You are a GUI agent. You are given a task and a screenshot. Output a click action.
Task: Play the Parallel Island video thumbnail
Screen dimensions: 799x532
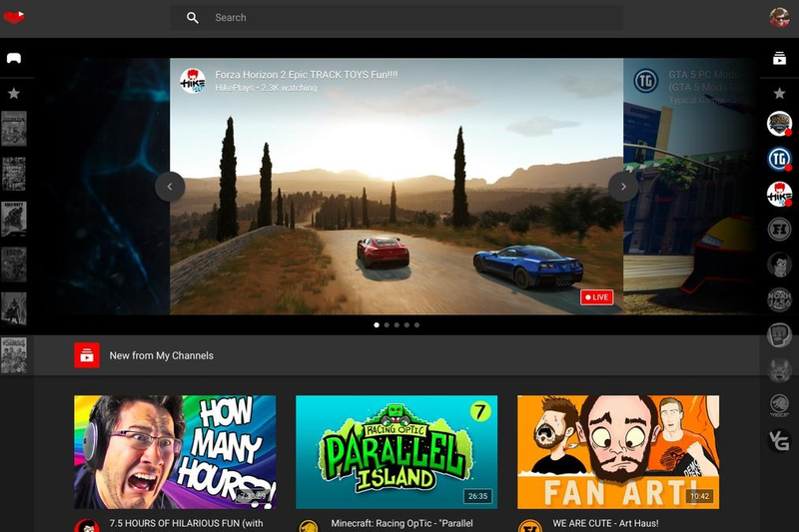click(397, 452)
